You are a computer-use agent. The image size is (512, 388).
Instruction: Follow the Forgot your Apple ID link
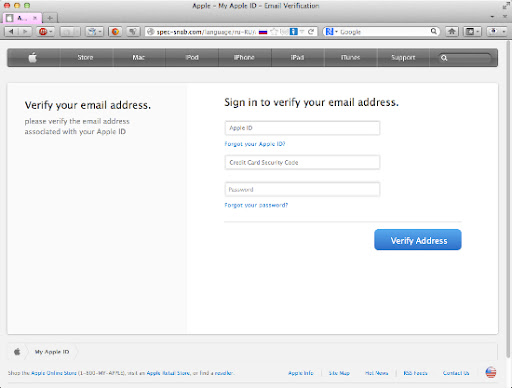[x=255, y=144]
